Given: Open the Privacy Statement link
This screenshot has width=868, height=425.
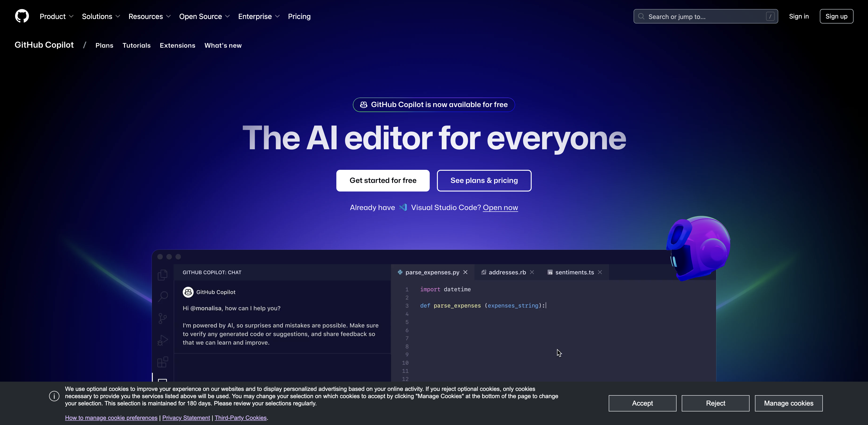Looking at the screenshot, I should coord(186,418).
